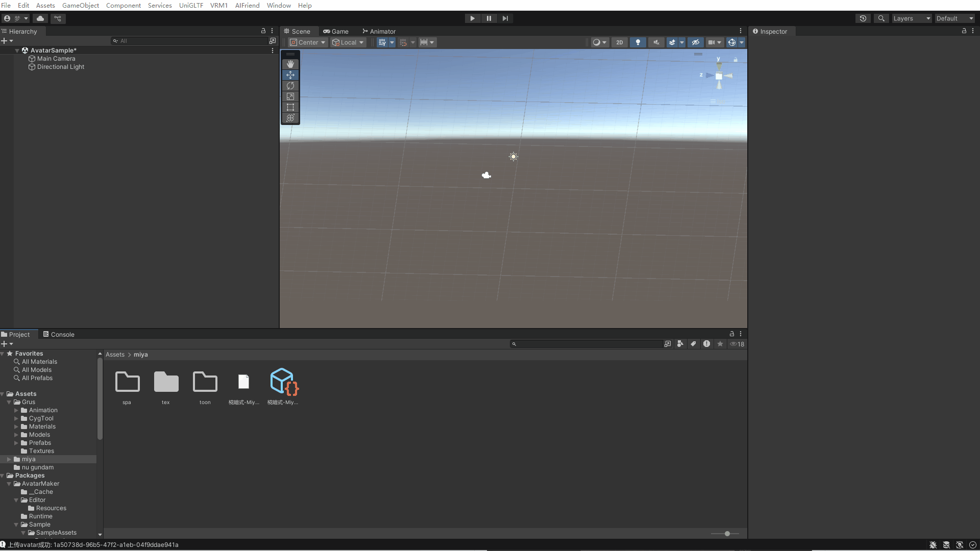Viewport: 980px width, 551px height.
Task: Select the Scale tool
Action: 290,96
